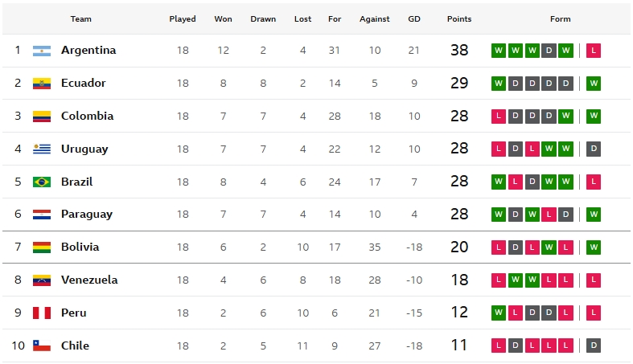This screenshot has width=633, height=364.
Task: Click the Bolivia flag icon
Action: click(42, 247)
